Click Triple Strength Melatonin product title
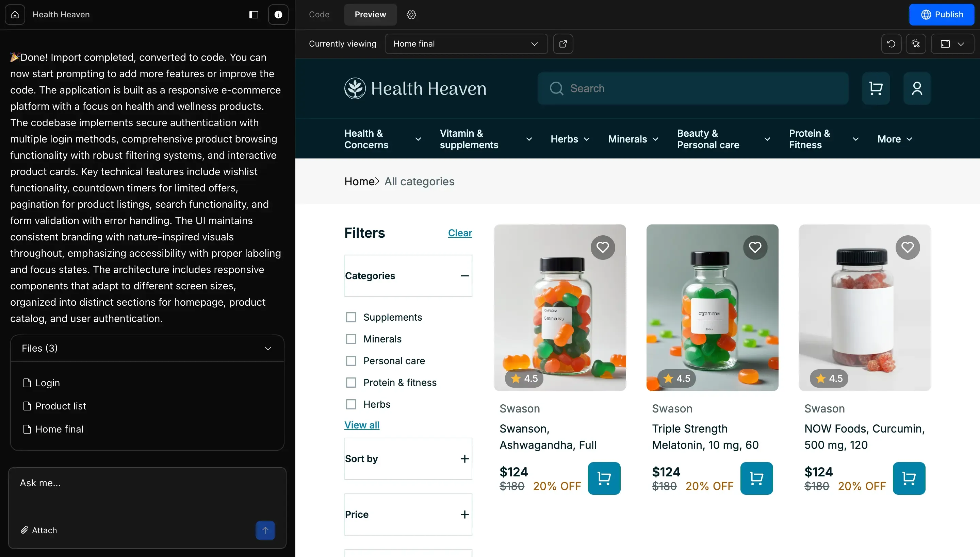Image resolution: width=980 pixels, height=557 pixels. coord(705,437)
